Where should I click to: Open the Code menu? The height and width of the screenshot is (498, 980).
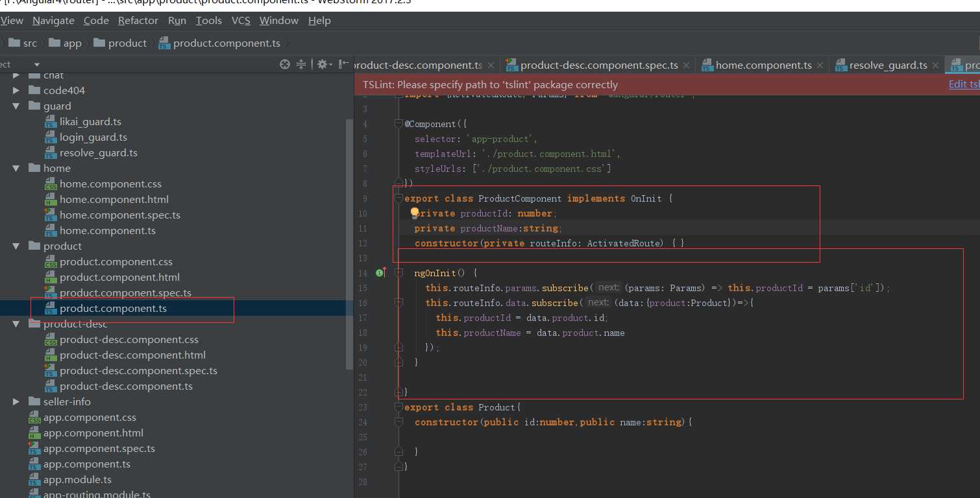point(96,21)
